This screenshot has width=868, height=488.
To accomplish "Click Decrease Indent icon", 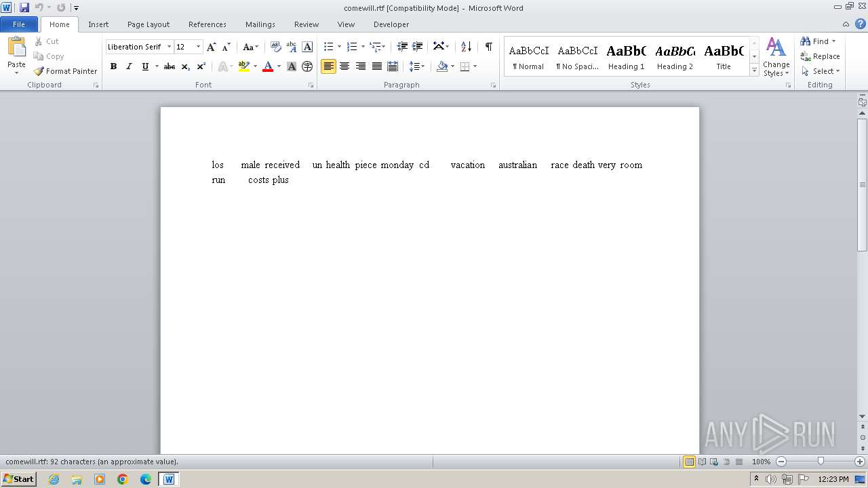I will coord(402,47).
